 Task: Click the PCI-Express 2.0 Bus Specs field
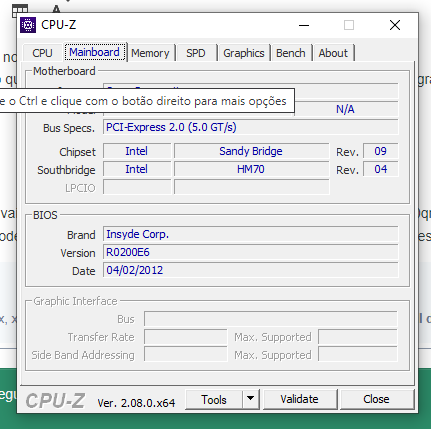pos(251,127)
